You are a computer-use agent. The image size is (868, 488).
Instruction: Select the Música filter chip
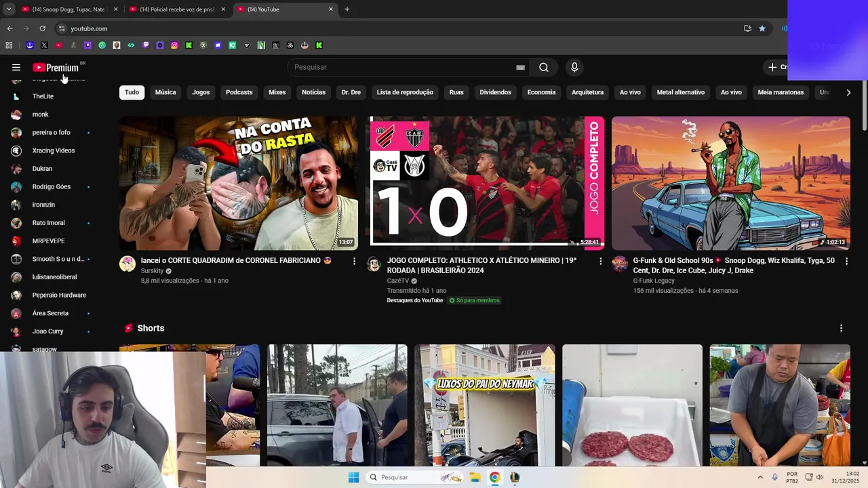[165, 92]
